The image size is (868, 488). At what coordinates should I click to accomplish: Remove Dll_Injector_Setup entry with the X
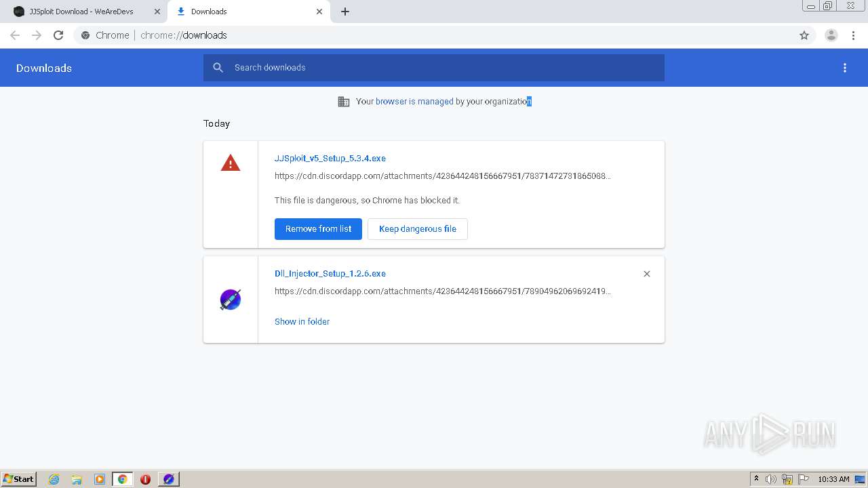647,274
